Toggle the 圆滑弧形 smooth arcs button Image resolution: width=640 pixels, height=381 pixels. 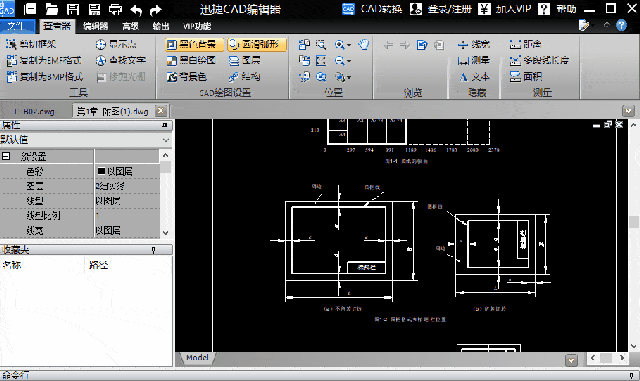tap(257, 44)
